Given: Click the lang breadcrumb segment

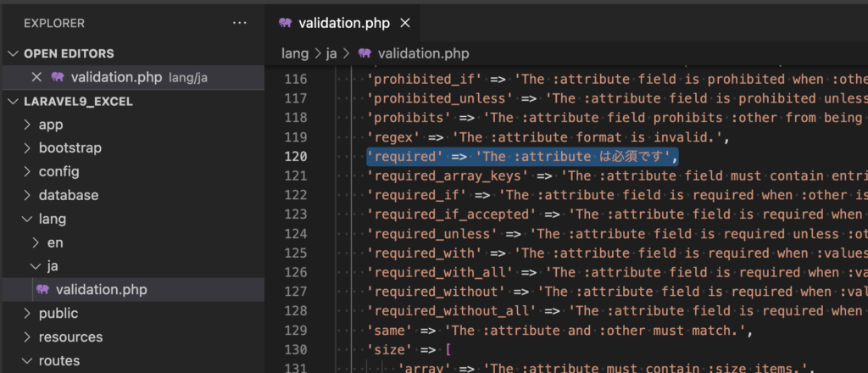Looking at the screenshot, I should pos(293,53).
